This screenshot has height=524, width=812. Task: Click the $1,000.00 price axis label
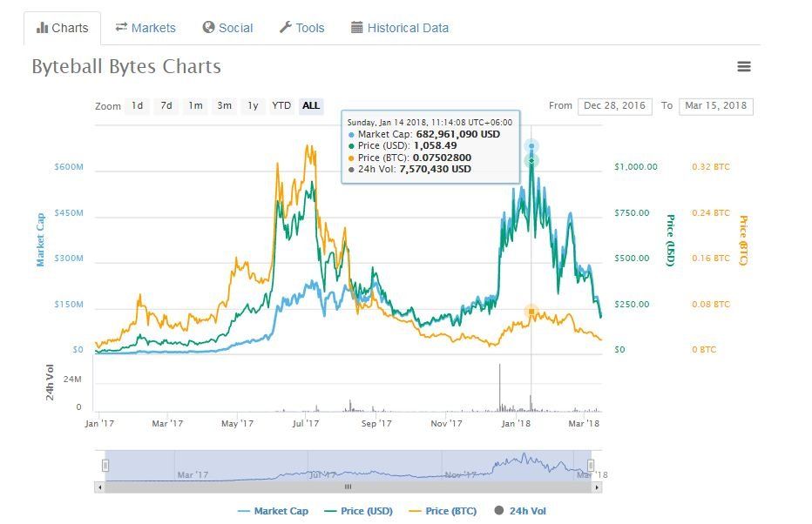coord(636,167)
